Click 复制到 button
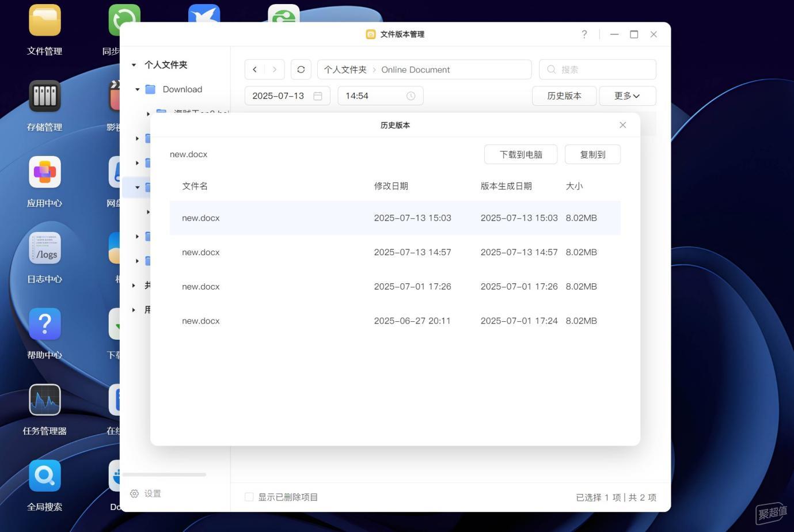This screenshot has width=794, height=532. tap(593, 154)
